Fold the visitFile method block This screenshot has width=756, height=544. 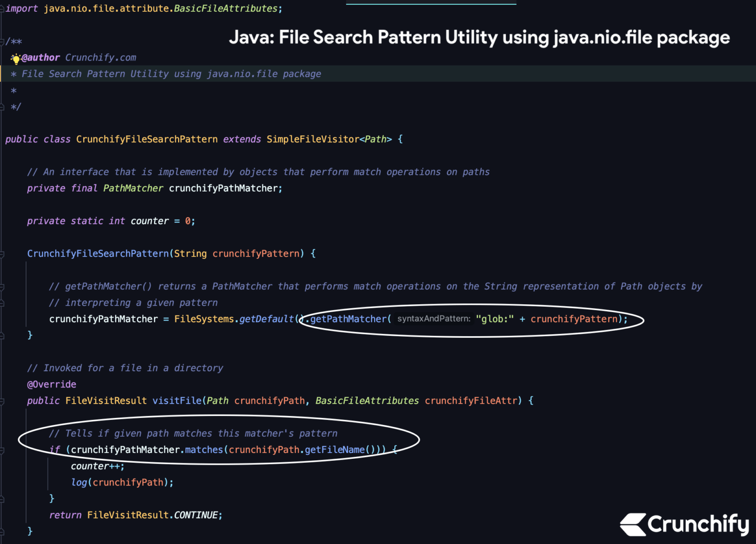pyautogui.click(x=2, y=400)
